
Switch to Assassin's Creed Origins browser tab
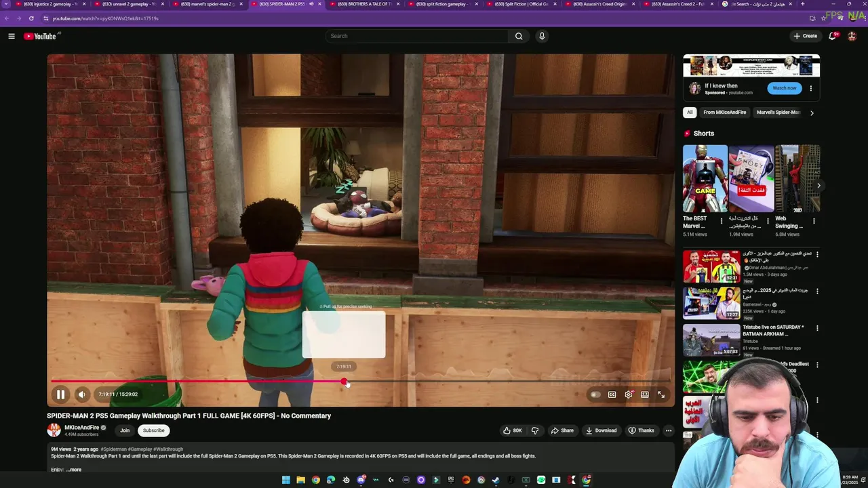pos(601,4)
